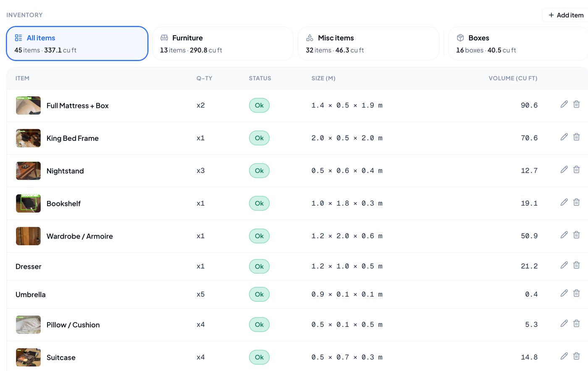Trash the Bookshelf item

[x=577, y=203]
